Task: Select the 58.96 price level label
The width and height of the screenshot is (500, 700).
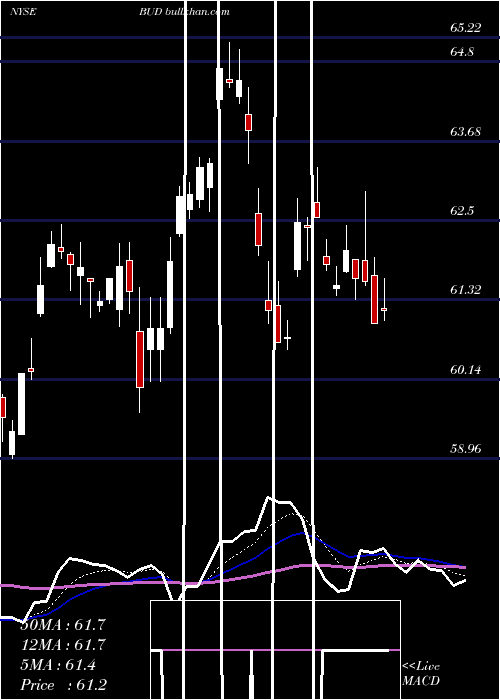Action: [465, 449]
